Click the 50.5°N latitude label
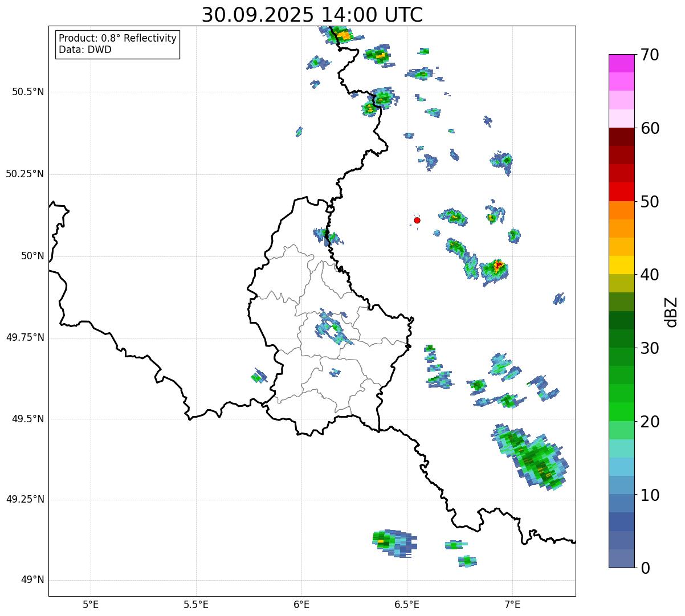The image size is (685, 616). point(28,92)
